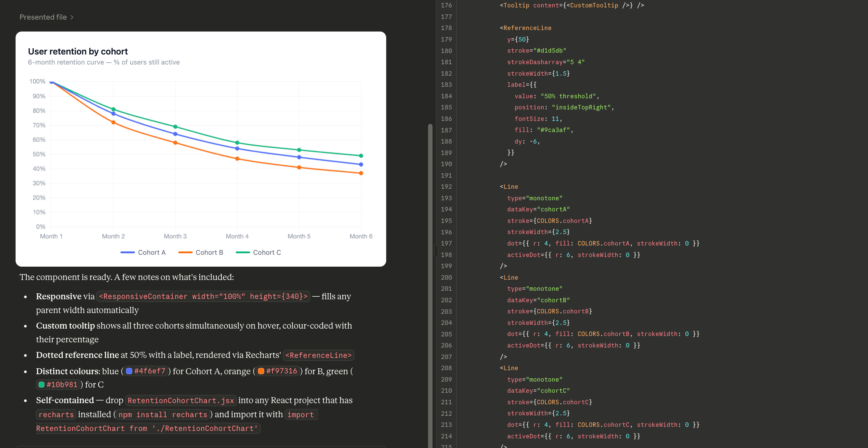Viewport: 868px width, 448px height.
Task: Click the Cohort C legend line icon
Action: coord(243,252)
